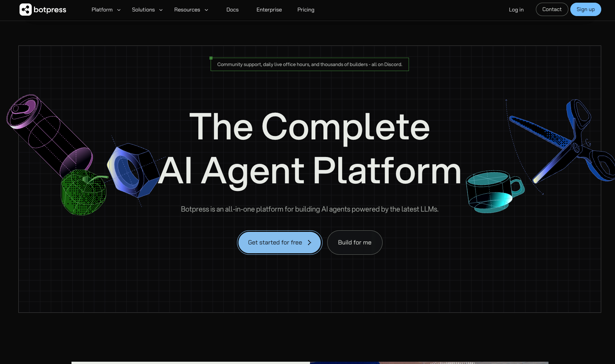615x364 pixels.
Task: Click the teal coffee cup illustration
Action: 495,191
